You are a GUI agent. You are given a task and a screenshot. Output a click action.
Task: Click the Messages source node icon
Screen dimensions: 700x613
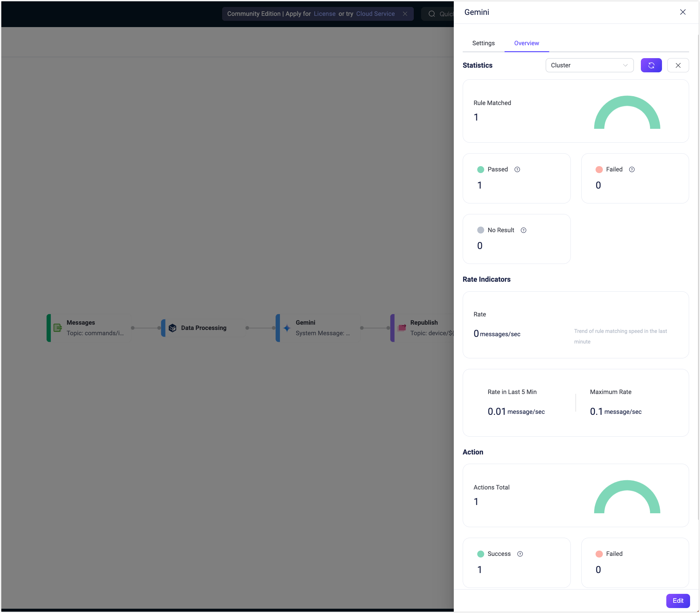[x=58, y=327]
